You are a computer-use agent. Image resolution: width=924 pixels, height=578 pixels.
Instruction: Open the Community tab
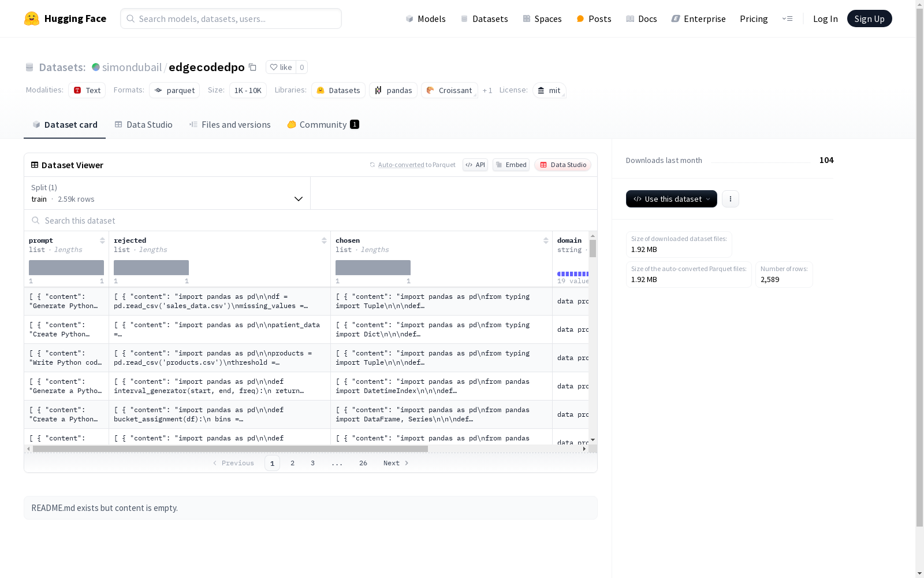pos(323,125)
